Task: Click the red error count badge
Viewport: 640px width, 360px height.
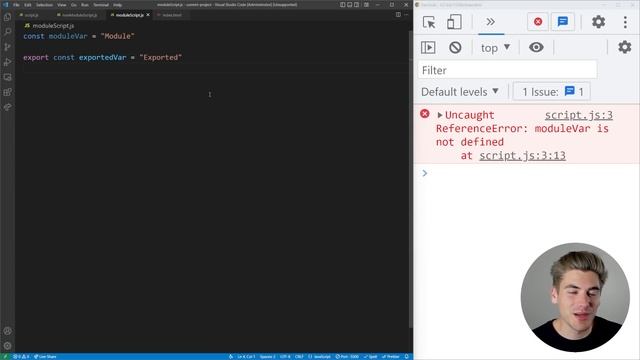Action: tap(538, 22)
